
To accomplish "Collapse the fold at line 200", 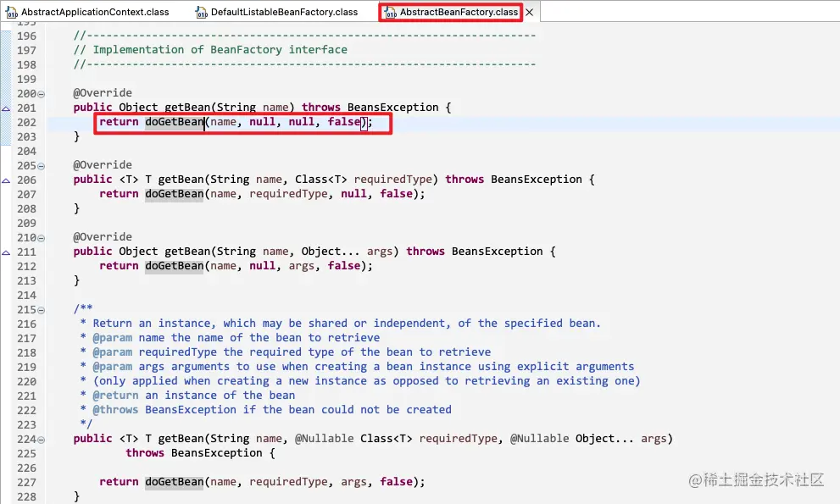I will pos(42,94).
